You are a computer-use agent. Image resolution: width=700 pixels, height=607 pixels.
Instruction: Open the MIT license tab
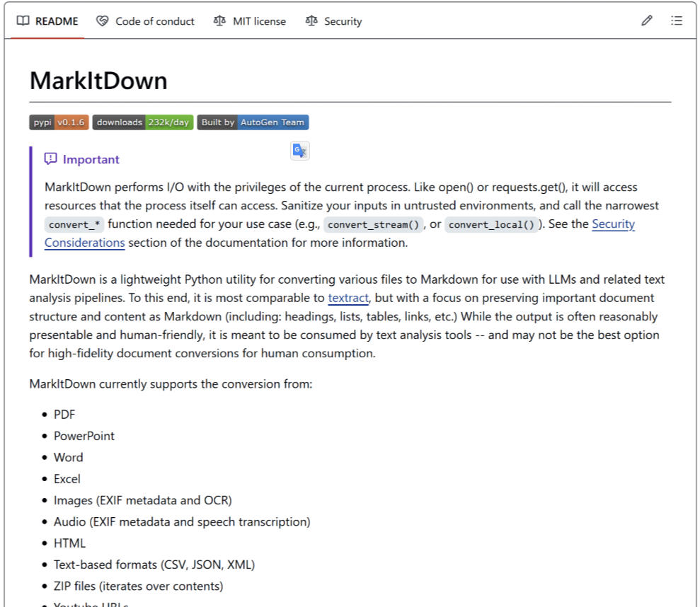click(x=250, y=21)
